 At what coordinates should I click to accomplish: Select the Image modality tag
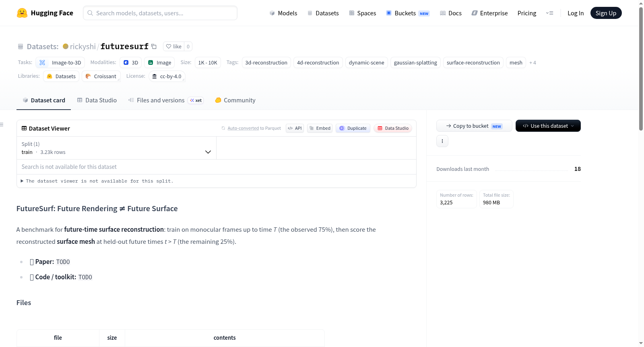click(159, 62)
